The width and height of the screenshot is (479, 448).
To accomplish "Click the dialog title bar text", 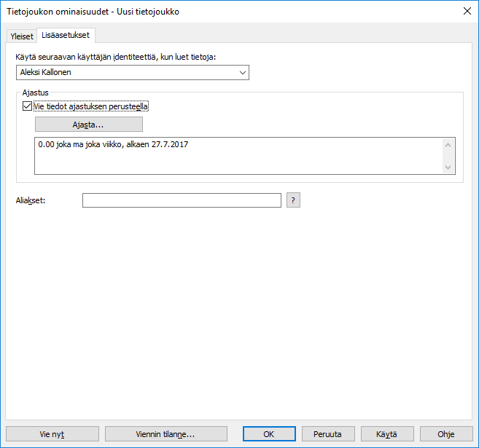I will 93,12.
